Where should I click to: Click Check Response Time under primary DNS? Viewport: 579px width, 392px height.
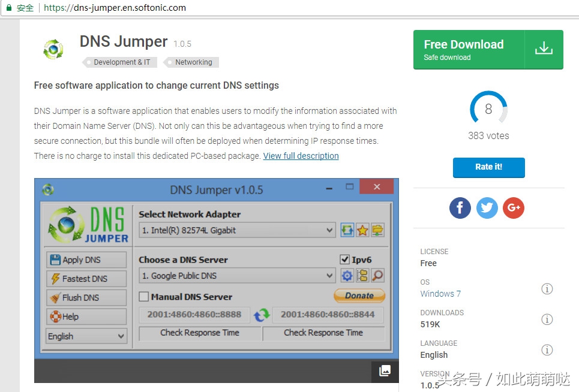click(200, 333)
